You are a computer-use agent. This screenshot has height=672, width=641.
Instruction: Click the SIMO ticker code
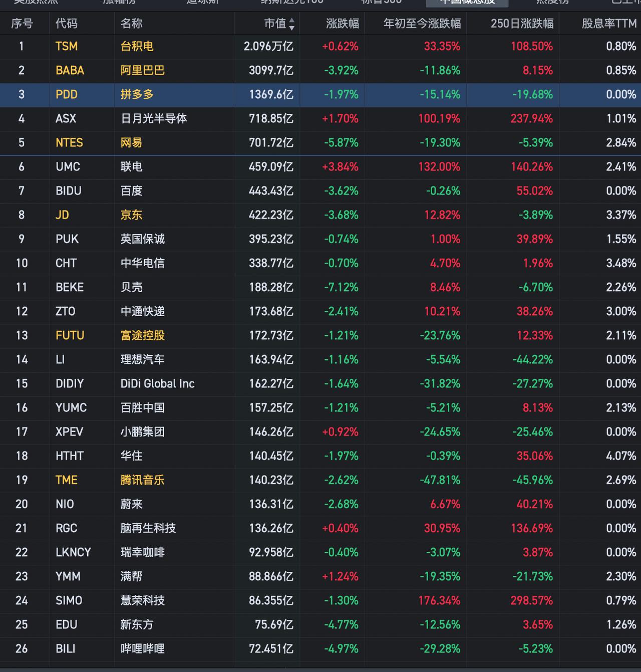point(69,600)
